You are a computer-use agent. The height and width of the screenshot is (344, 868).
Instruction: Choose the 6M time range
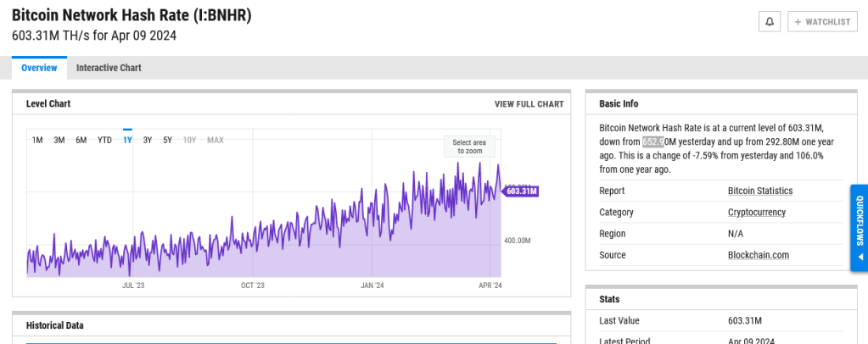(81, 140)
